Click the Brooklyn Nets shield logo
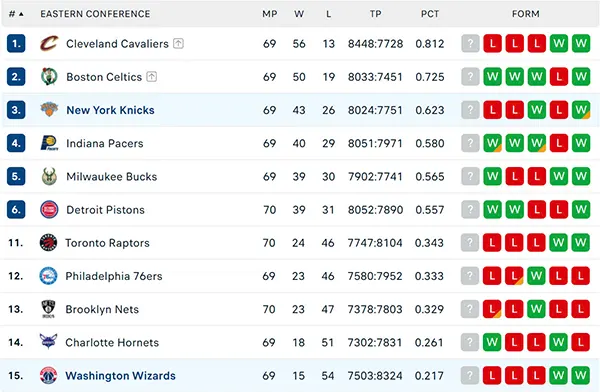The width and height of the screenshot is (600, 392). [48, 309]
